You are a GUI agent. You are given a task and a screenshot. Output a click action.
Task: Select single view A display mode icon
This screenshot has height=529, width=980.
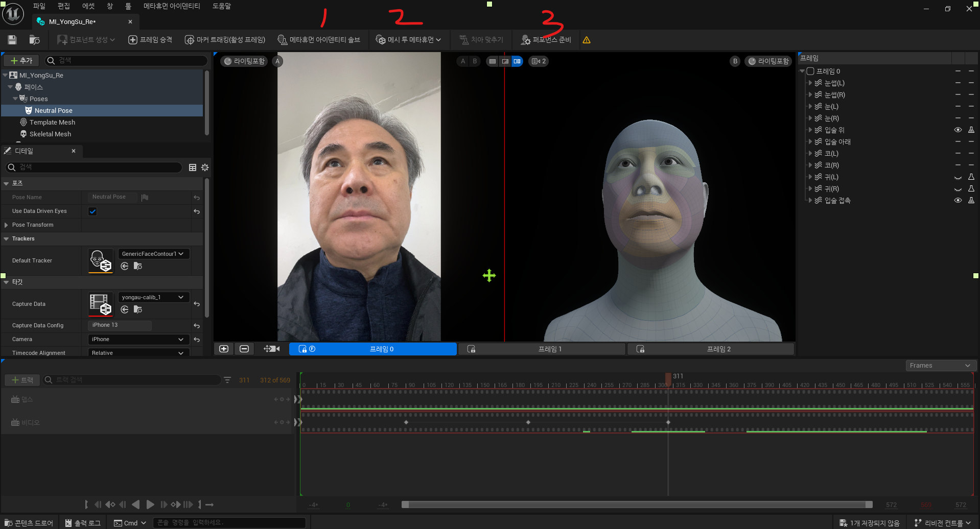492,61
